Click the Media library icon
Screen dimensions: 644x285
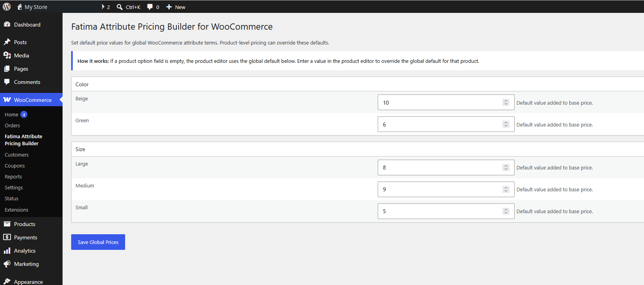(x=7, y=55)
